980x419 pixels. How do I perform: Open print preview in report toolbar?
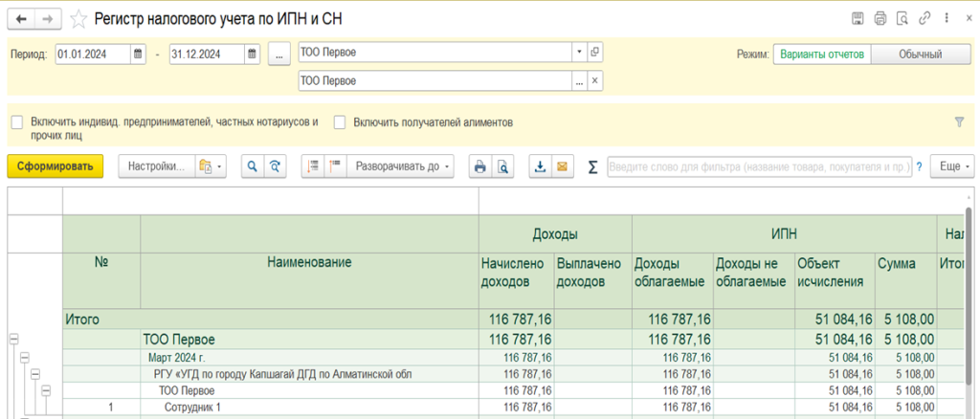tap(501, 166)
